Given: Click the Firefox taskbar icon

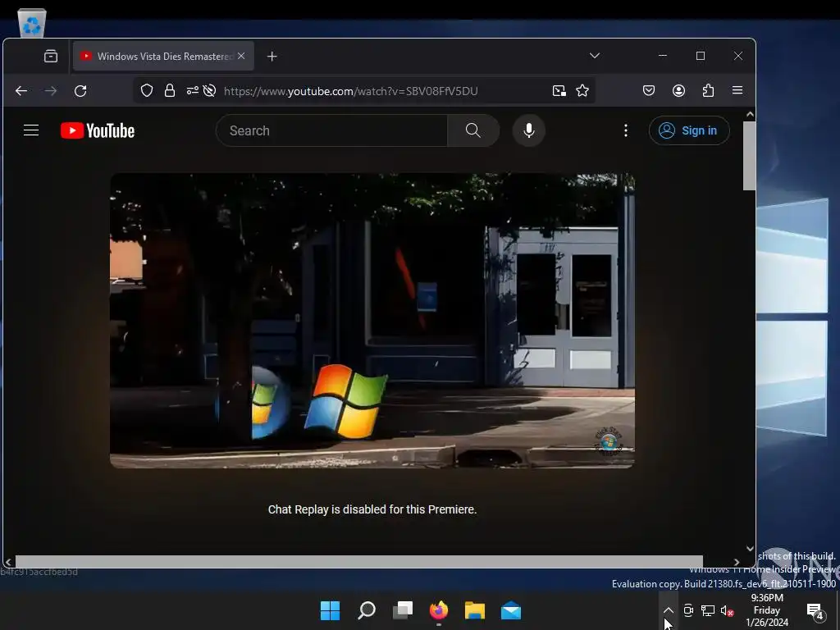Looking at the screenshot, I should tap(439, 610).
